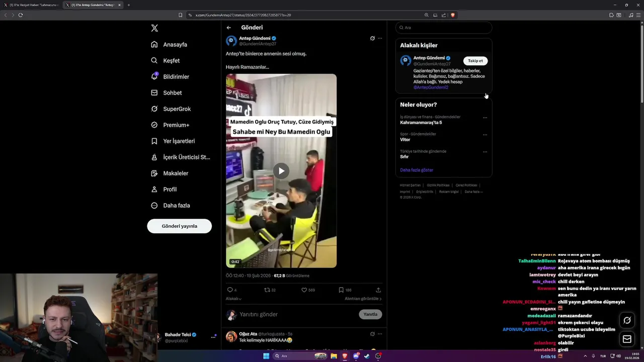Open Yer İşaretleri bookmarks

tap(173, 141)
